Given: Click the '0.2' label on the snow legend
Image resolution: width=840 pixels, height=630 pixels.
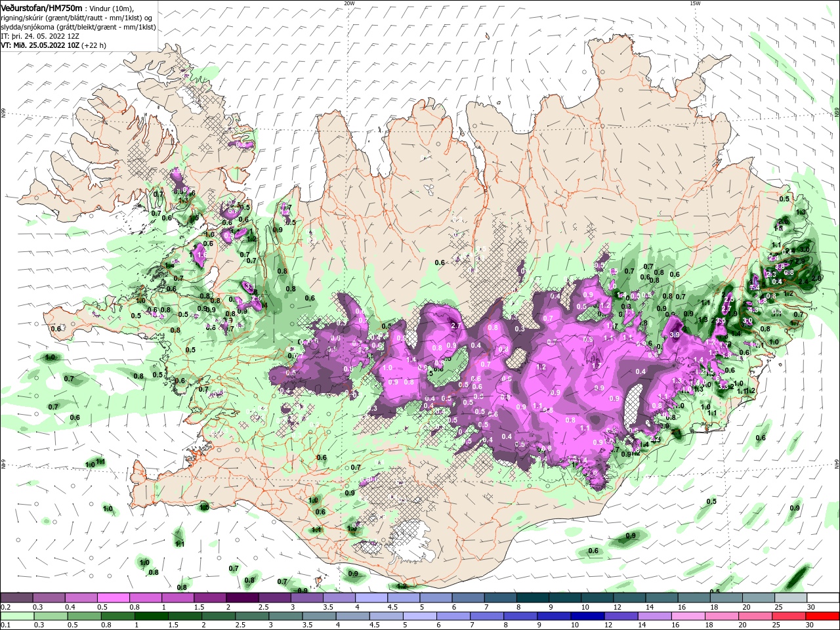Looking at the screenshot, I should (x=5, y=607).
